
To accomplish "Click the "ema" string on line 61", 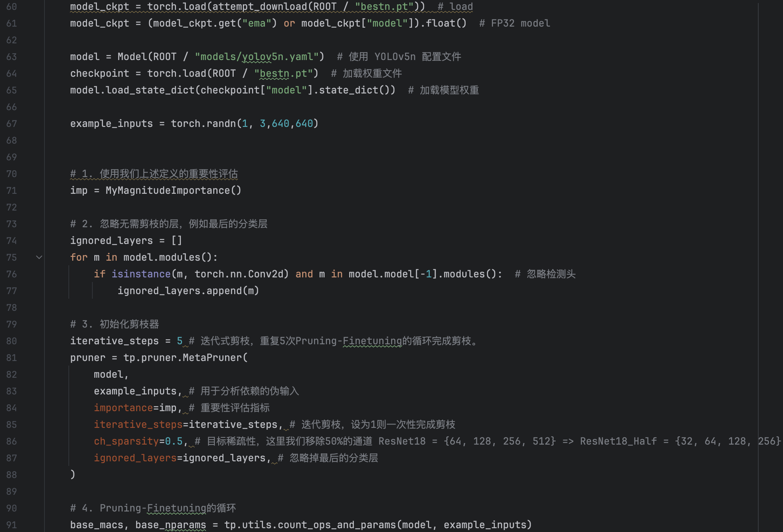I will tap(257, 23).
